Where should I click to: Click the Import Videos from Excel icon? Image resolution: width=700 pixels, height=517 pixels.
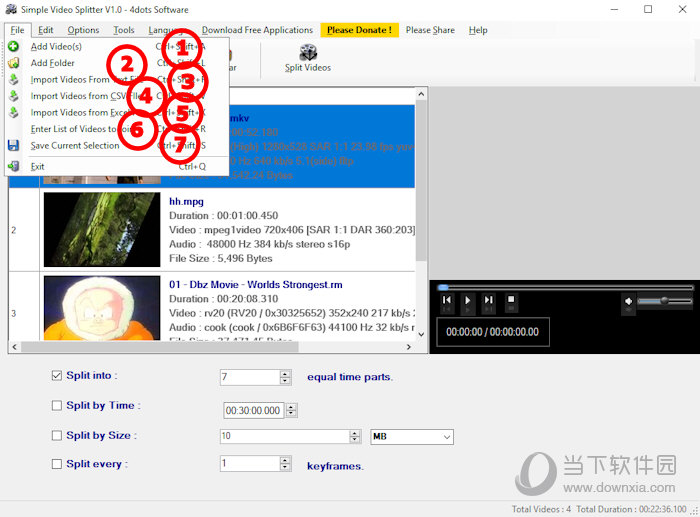coord(13,112)
